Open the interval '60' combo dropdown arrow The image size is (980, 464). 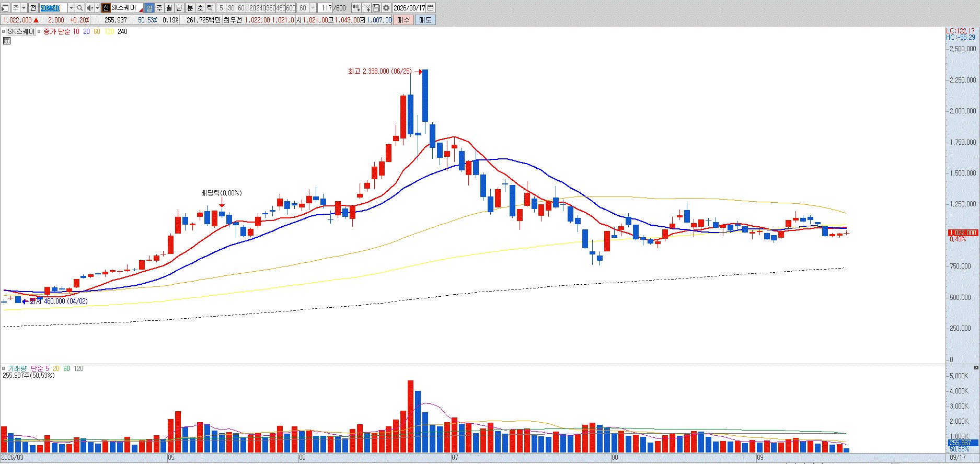pos(313,8)
